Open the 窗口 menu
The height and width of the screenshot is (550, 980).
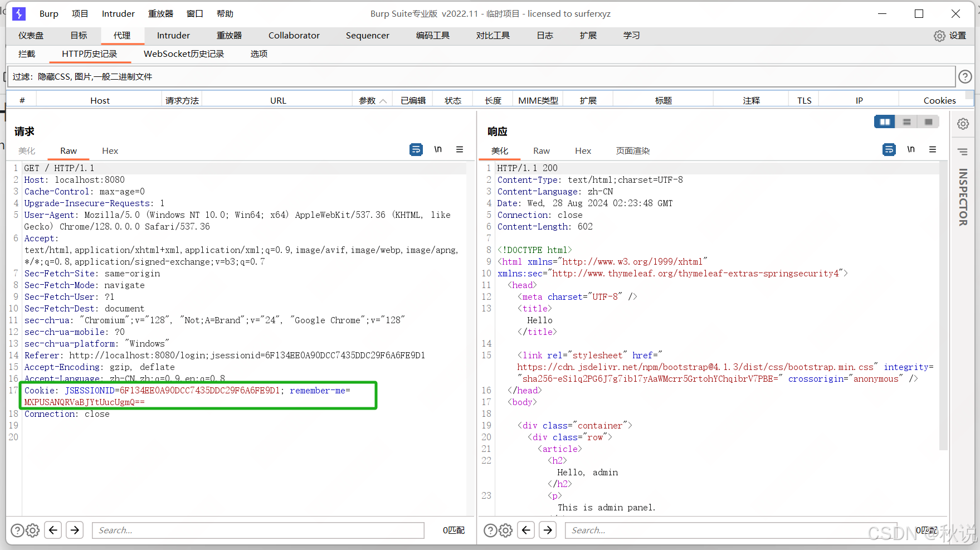click(194, 14)
